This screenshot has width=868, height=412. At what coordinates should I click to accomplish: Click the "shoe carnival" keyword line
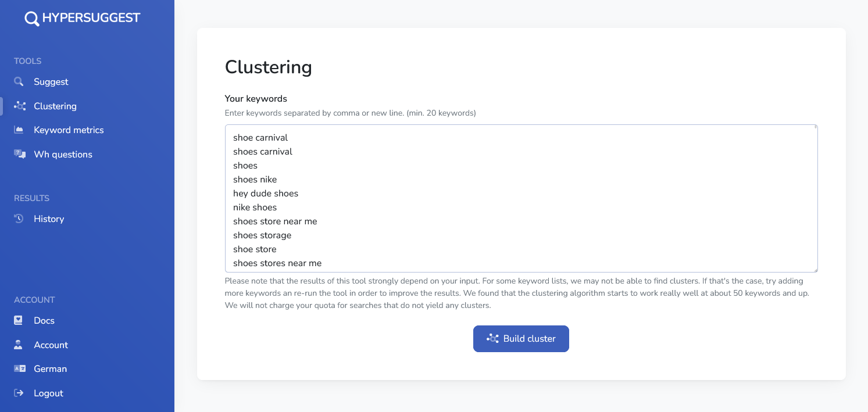pyautogui.click(x=260, y=138)
